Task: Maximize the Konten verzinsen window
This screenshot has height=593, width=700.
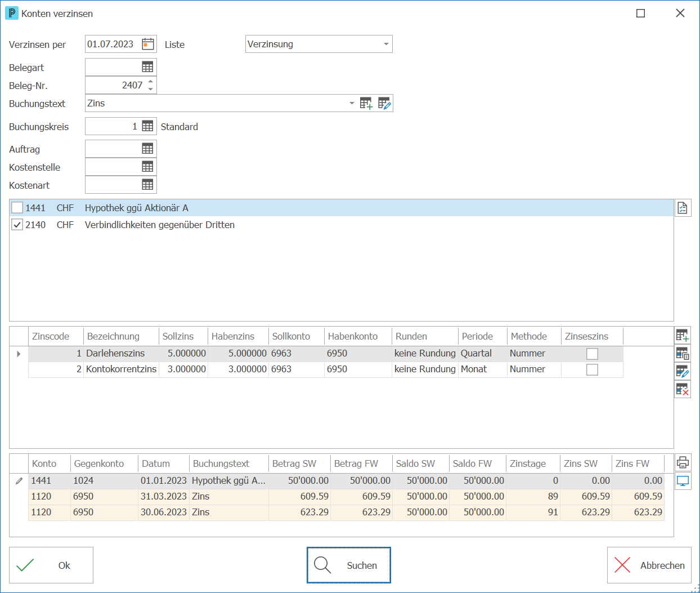Action: (x=640, y=13)
